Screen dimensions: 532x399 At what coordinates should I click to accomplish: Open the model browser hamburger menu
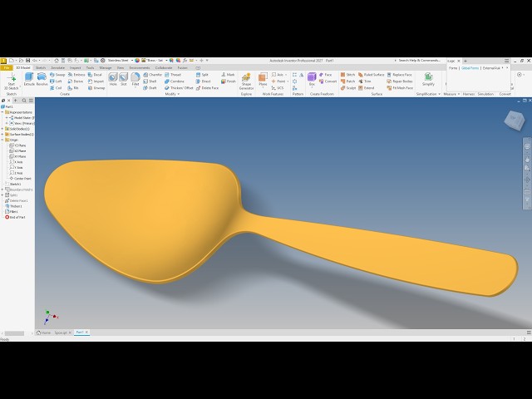click(x=31, y=101)
